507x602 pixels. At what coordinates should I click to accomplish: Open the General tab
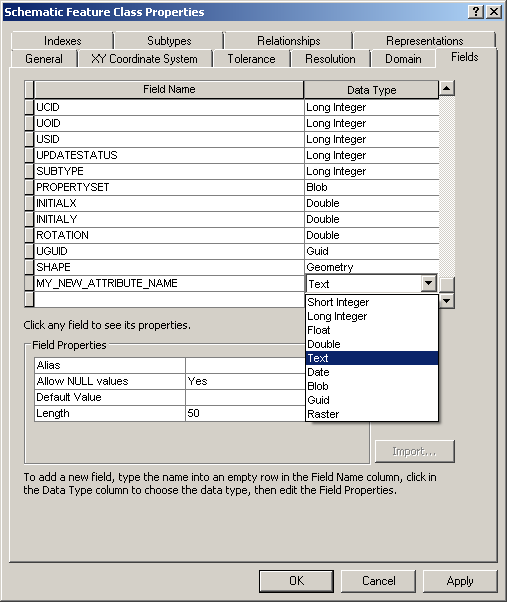point(44,59)
